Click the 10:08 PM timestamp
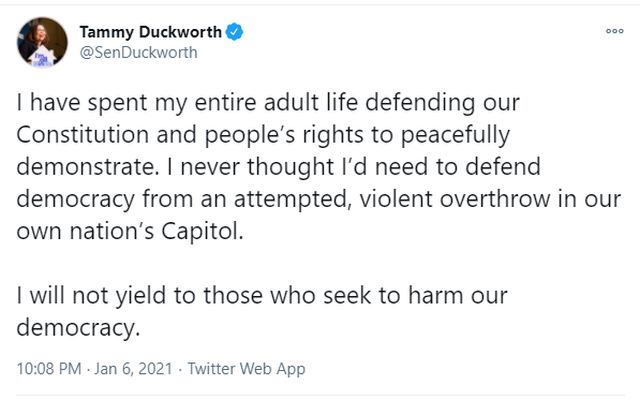Screen dimensions: 640x400 pyautogui.click(x=49, y=369)
